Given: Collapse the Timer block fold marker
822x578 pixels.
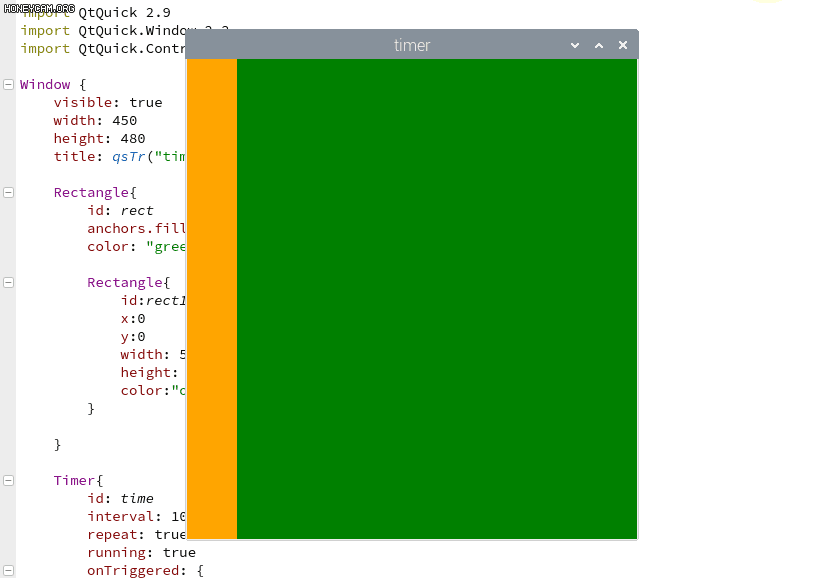Looking at the screenshot, I should [8, 481].
